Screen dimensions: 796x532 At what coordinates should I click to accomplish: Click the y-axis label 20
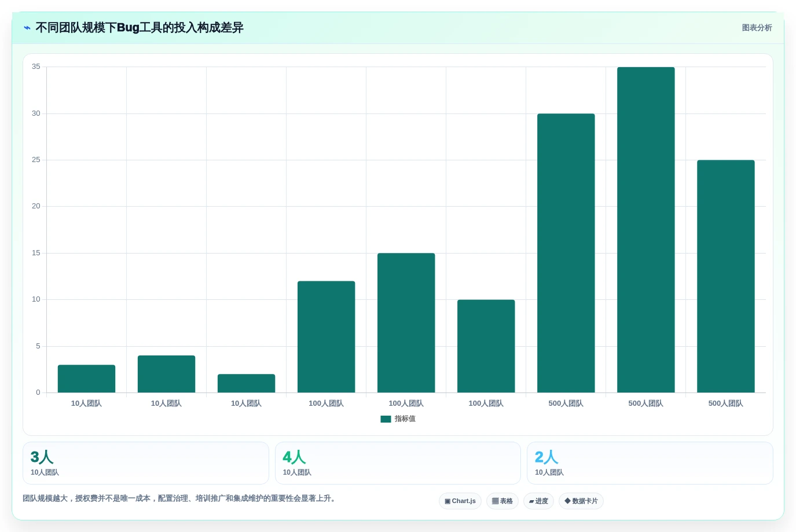(36, 206)
